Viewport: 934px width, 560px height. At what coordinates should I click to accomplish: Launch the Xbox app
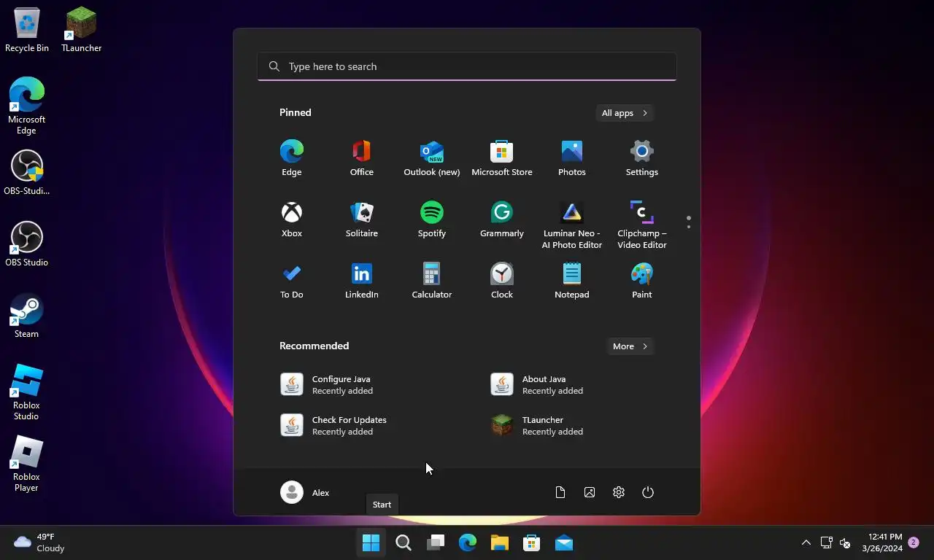pos(291,219)
